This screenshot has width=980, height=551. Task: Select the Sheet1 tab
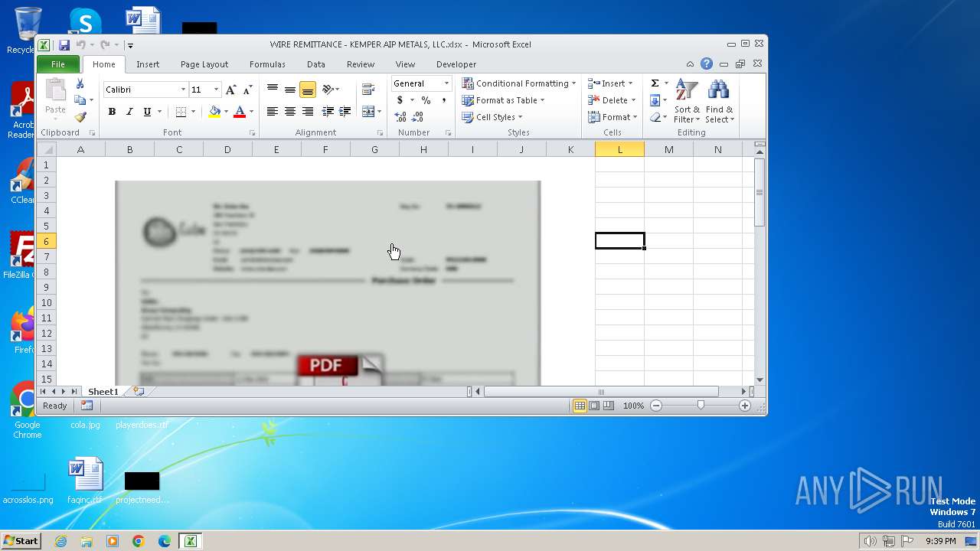pyautogui.click(x=103, y=391)
